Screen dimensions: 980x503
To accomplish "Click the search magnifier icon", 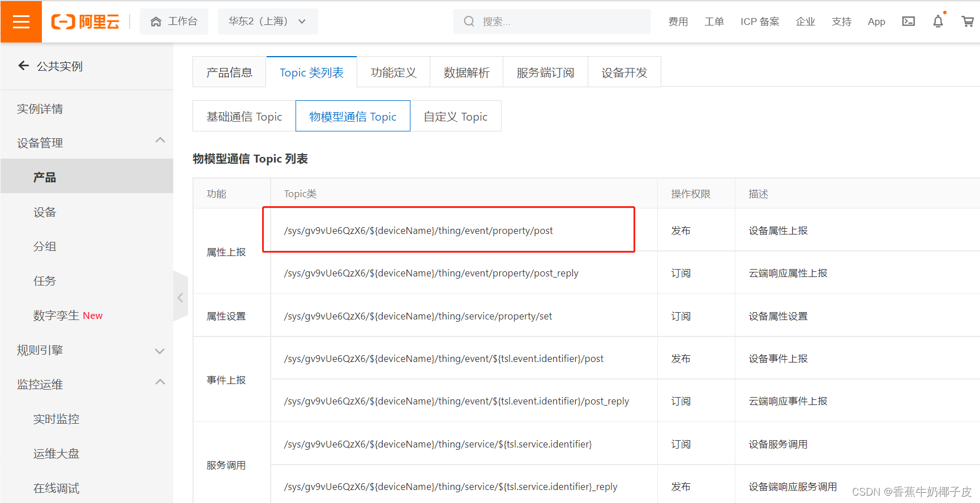I will coord(469,22).
